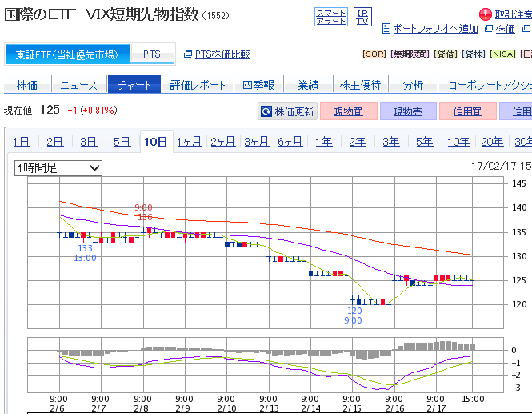
Task: Click the 現物買 button
Action: [349, 111]
